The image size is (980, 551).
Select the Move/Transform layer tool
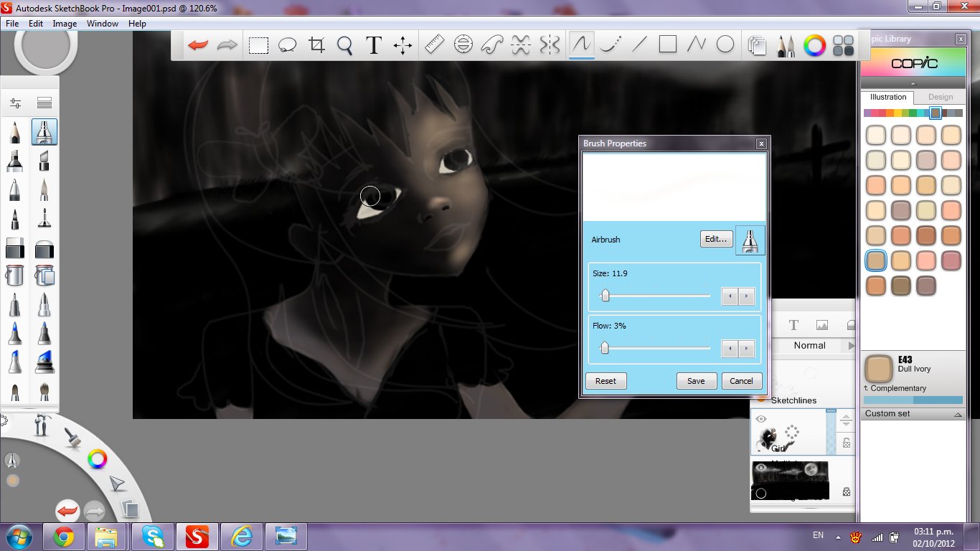402,45
